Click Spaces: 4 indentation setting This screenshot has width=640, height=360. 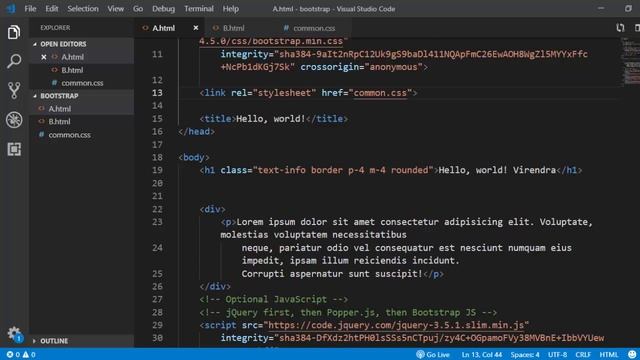pyautogui.click(x=525, y=354)
